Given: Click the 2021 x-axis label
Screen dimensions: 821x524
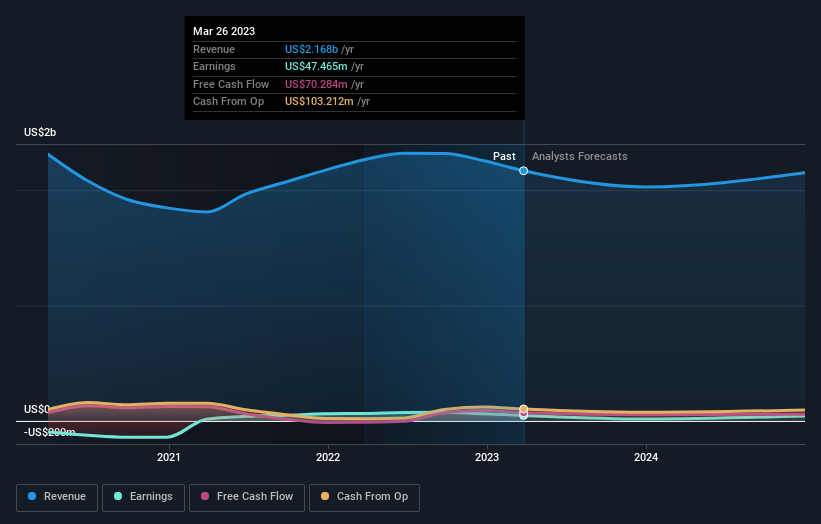Looking at the screenshot, I should point(169,458).
